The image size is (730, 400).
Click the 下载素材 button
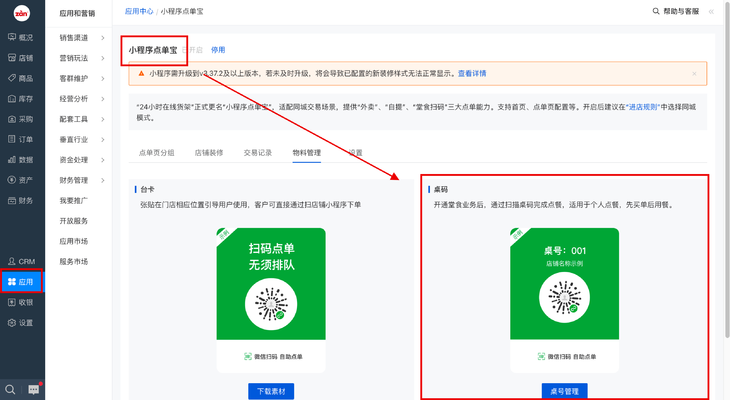click(271, 391)
